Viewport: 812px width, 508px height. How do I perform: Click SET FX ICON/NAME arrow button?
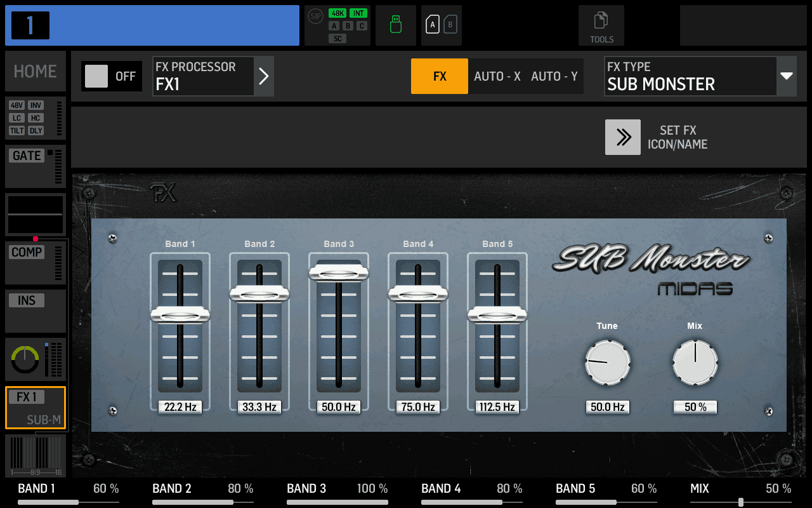(x=623, y=137)
